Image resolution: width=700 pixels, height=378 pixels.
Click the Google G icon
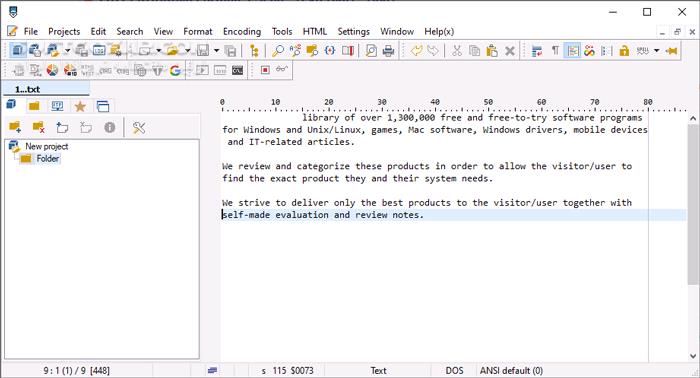tap(175, 70)
